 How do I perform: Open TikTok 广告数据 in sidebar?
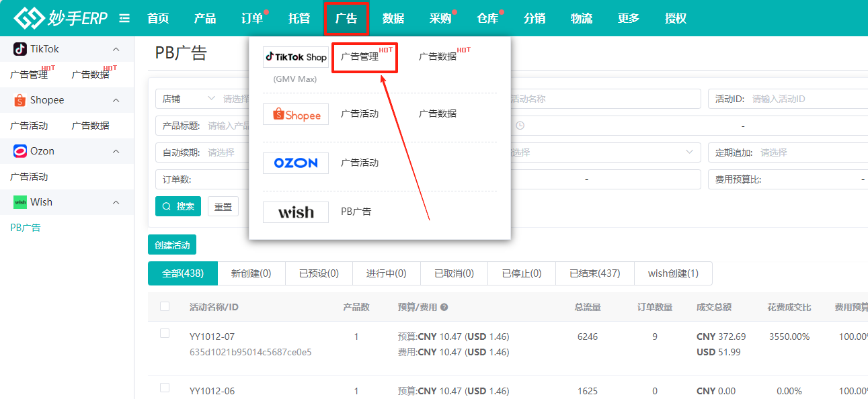91,75
